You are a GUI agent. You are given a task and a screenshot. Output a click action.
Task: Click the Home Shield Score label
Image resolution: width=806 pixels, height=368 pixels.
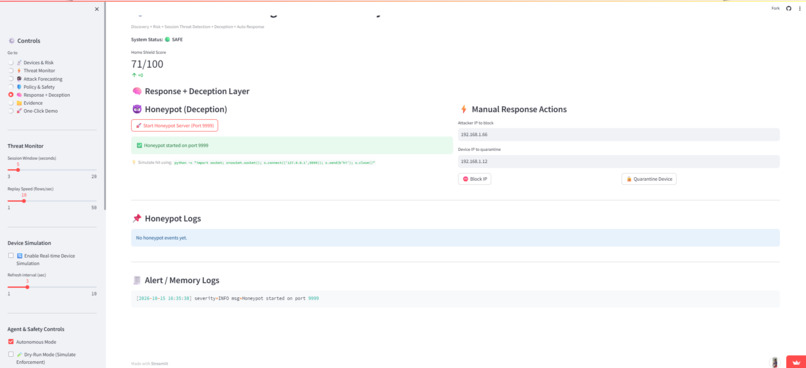point(149,52)
